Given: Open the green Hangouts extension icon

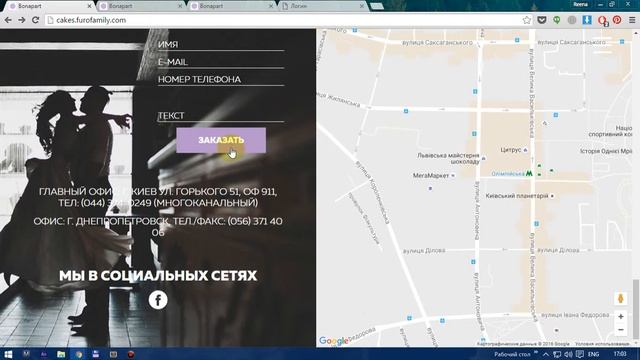Looking at the screenshot, I should point(557,20).
